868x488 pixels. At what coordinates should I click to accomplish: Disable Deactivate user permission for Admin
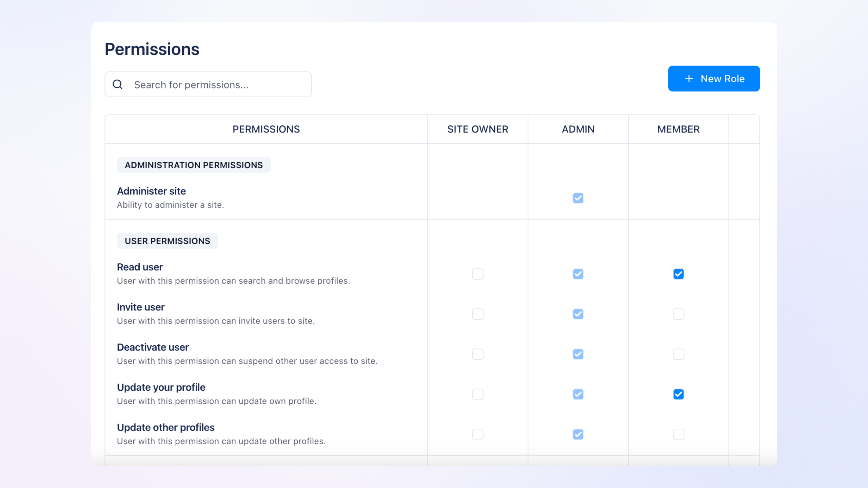click(578, 354)
